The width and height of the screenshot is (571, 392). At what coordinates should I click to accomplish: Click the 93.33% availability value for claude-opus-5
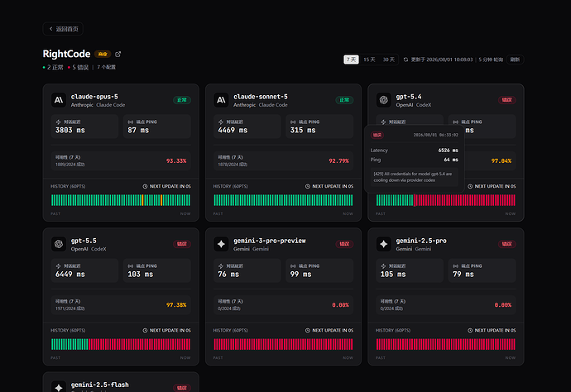176,161
